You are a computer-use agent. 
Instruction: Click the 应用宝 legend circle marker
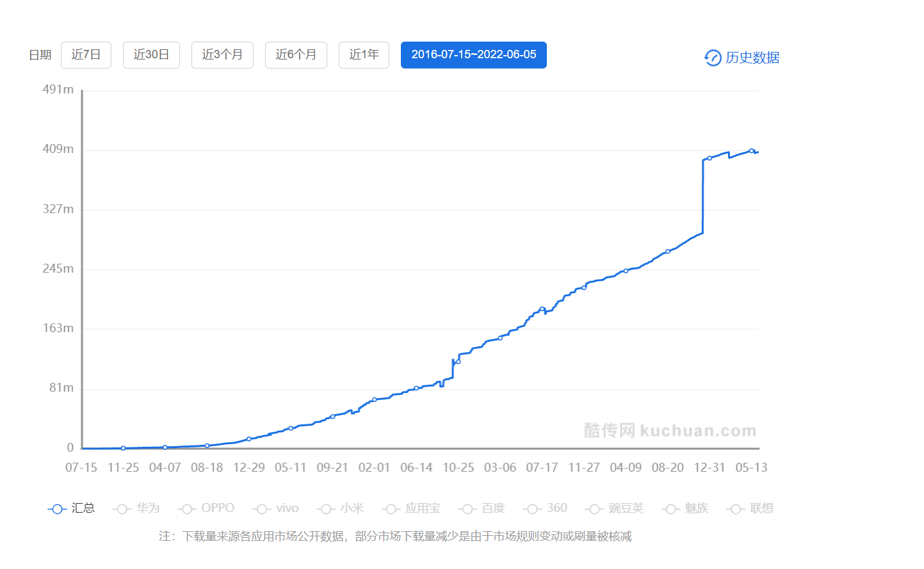coord(389,508)
